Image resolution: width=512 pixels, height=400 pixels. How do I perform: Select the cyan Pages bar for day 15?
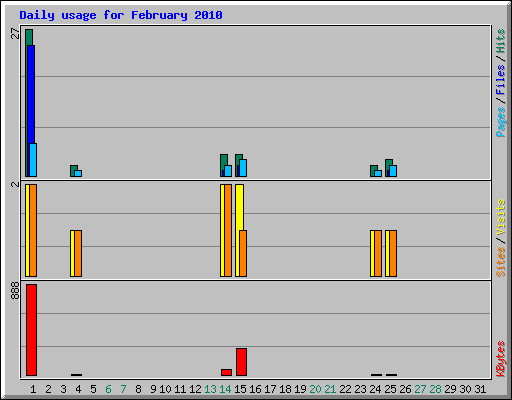pos(243,168)
